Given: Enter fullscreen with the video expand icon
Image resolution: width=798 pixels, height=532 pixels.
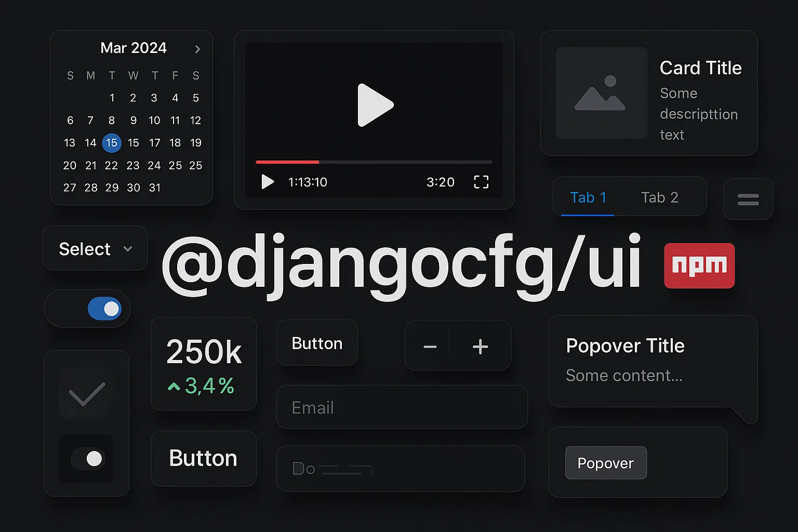Looking at the screenshot, I should pos(481,182).
